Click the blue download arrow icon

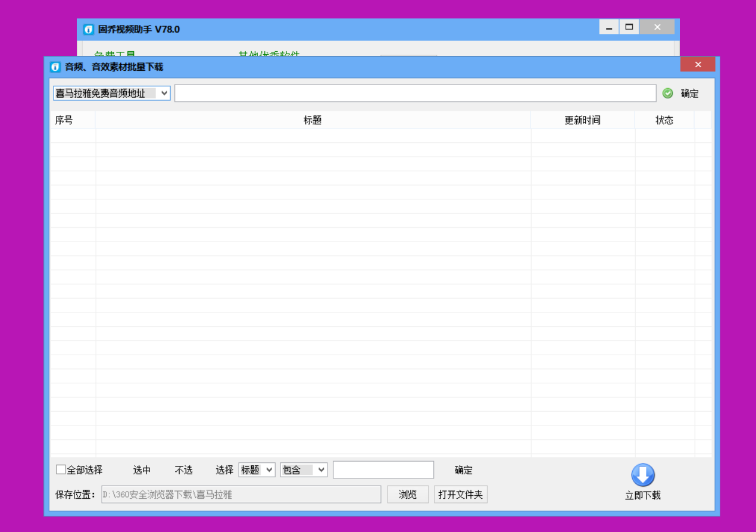(642, 475)
